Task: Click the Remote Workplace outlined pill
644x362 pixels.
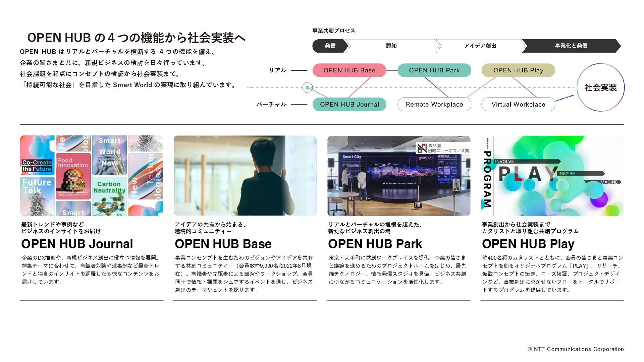Action: [434, 105]
